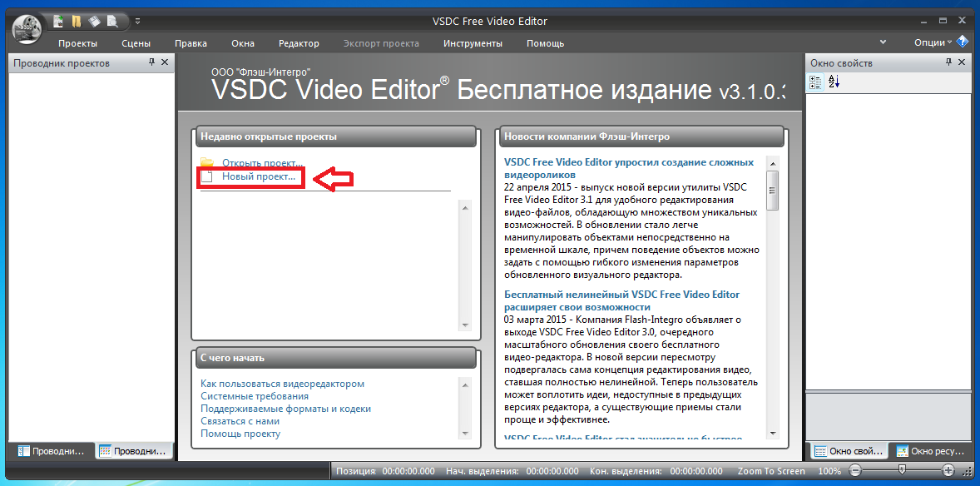Unpin the Проводник проектов panel
This screenshot has height=486, width=980.
152,62
